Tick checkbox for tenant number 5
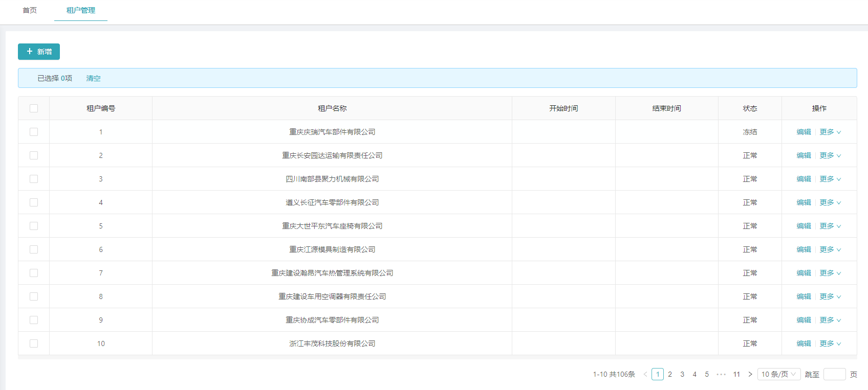This screenshot has height=390, width=868. pyautogui.click(x=34, y=226)
